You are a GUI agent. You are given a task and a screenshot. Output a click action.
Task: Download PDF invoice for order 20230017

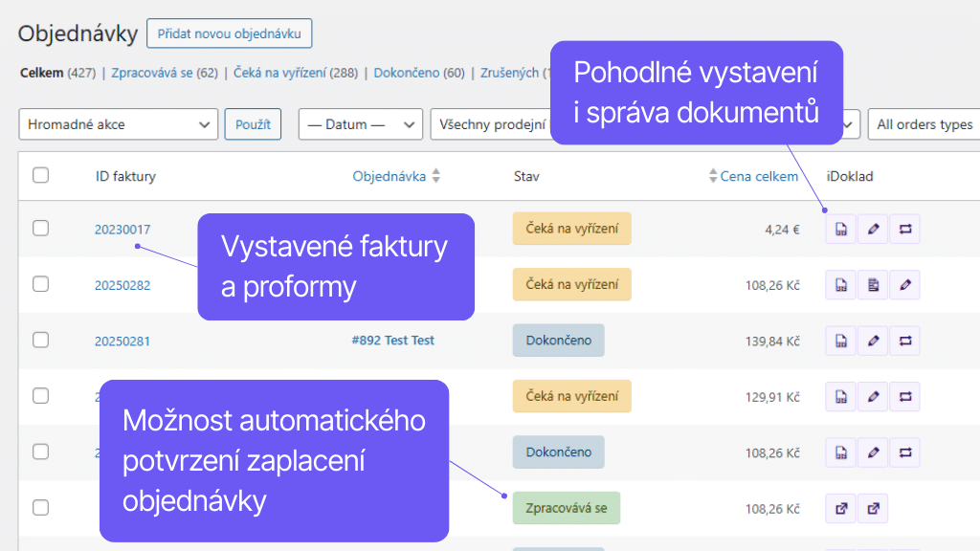tap(840, 229)
